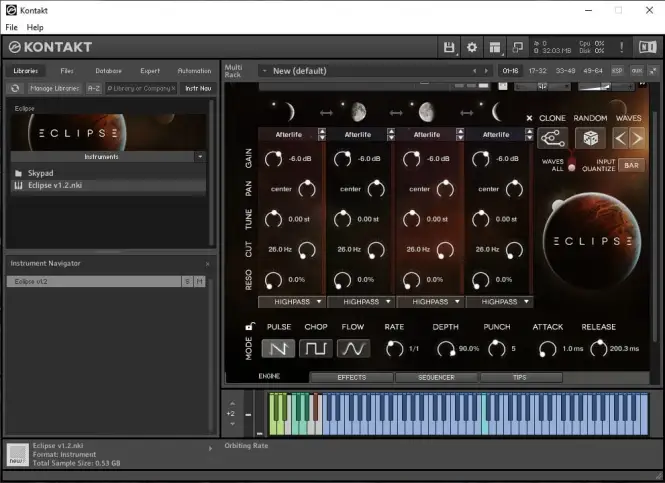Click the fourth crescent moon layer icon
This screenshot has width=665, height=483.
496,112
